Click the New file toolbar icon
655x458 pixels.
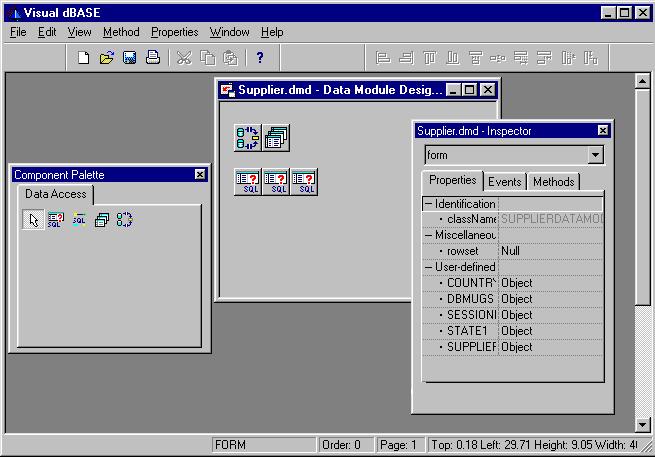point(84,57)
